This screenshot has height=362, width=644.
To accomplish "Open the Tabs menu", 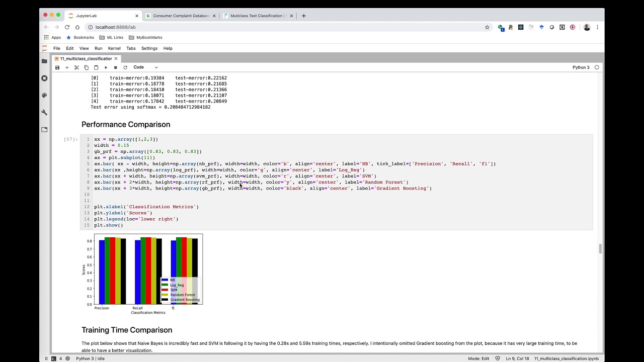I will point(131,48).
